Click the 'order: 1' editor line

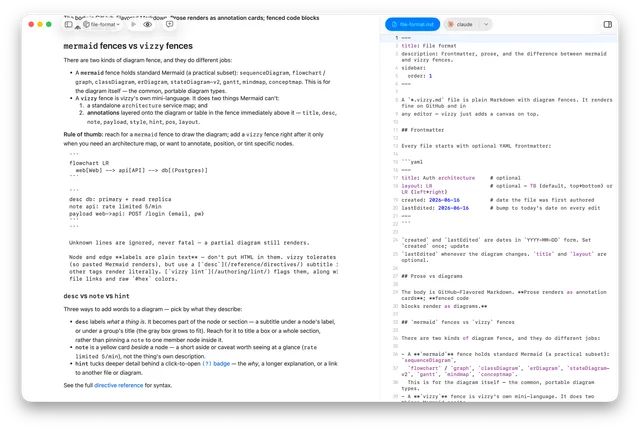pyautogui.click(x=420, y=76)
